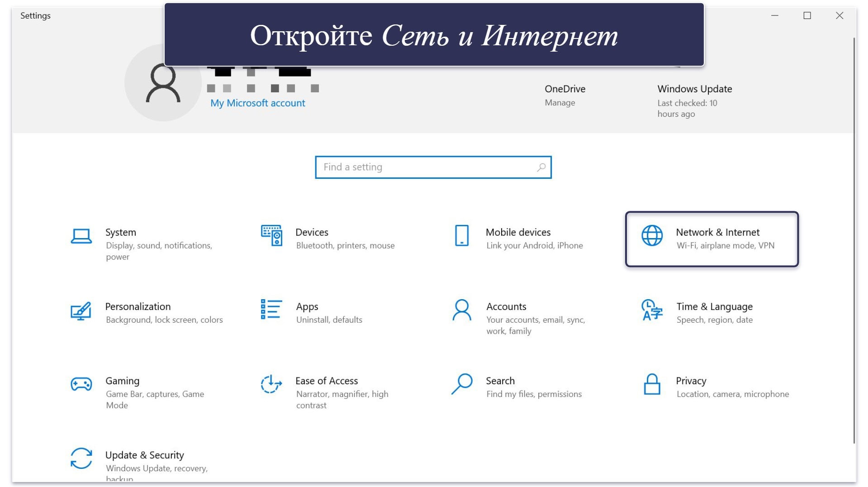Viewport: 868px width, 487px height.
Task: Click the Personalization paintbrush icon
Action: pos(81,310)
